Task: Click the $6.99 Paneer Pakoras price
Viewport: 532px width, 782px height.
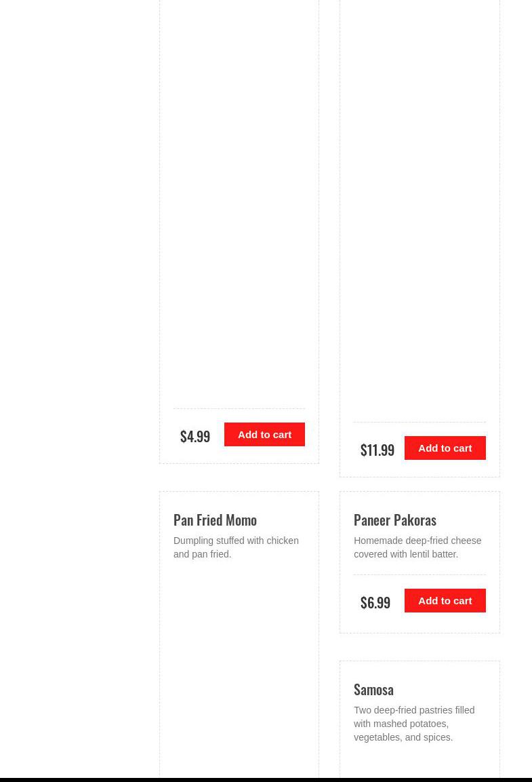Action: (x=375, y=602)
